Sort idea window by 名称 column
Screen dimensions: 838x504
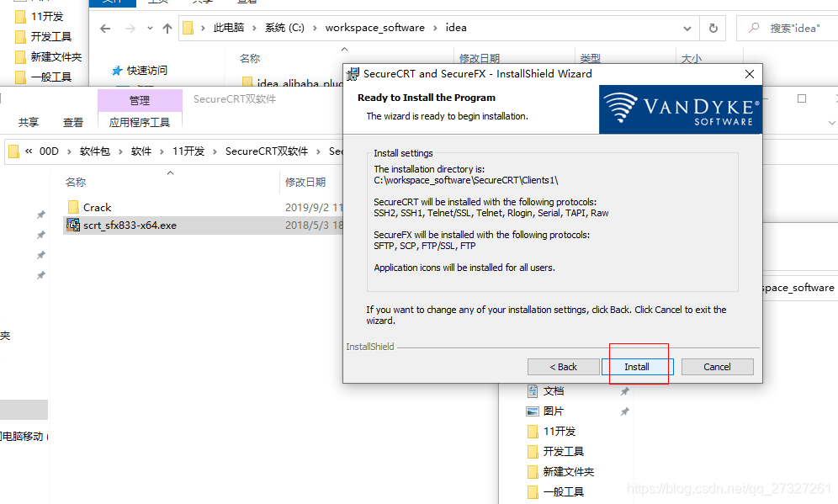250,58
